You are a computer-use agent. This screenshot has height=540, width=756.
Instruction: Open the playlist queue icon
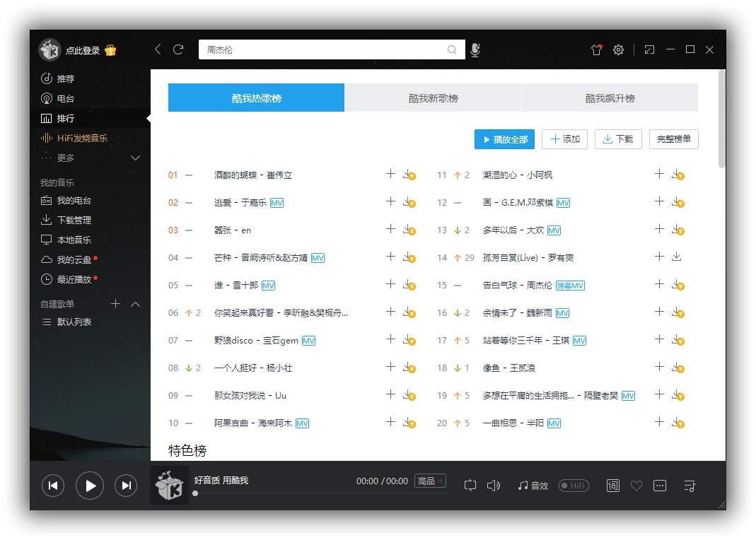690,486
